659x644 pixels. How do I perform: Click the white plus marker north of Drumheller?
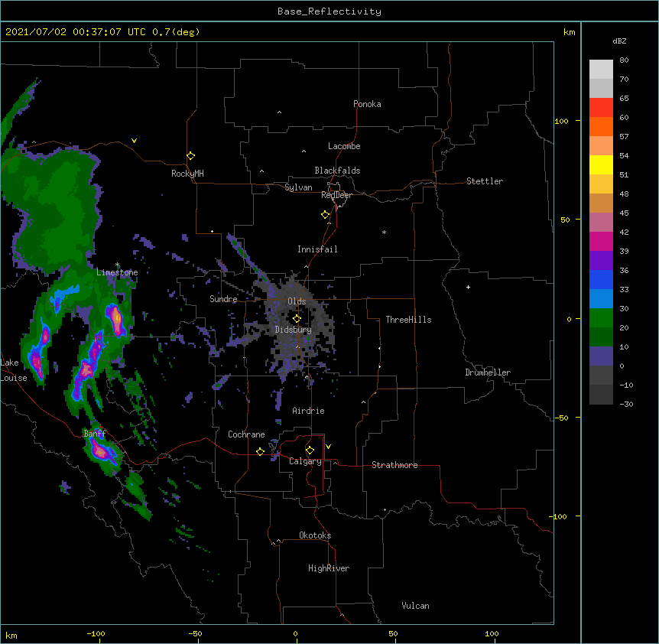tap(468, 287)
